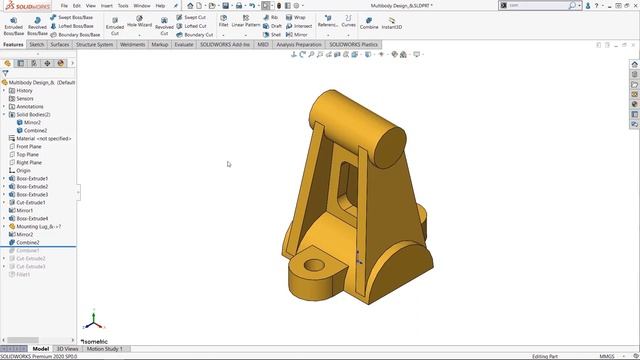Select the Linear Pattern tool

point(246,21)
